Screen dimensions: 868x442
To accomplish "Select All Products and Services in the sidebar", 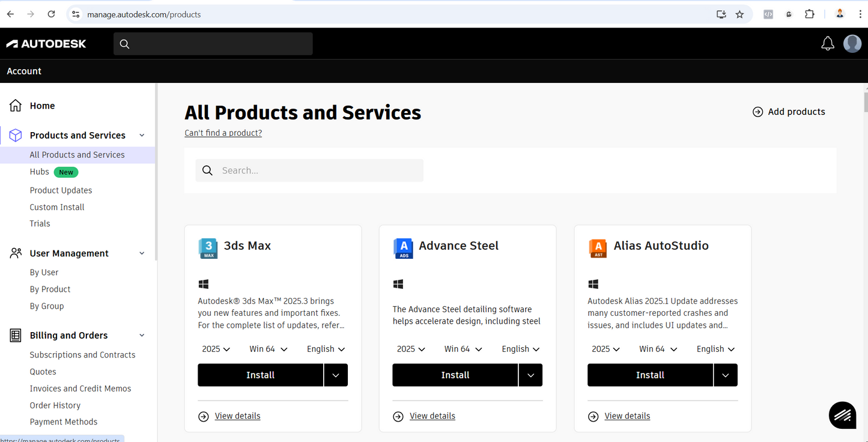I will coord(77,155).
